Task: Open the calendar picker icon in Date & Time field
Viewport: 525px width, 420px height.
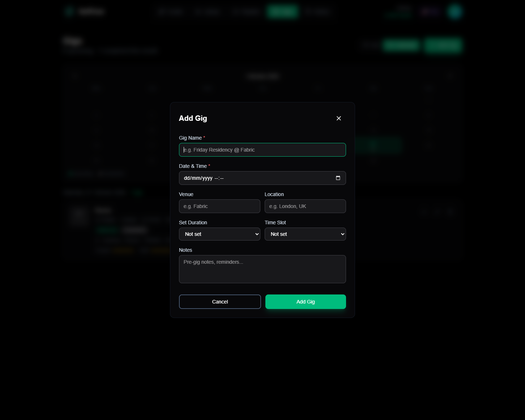Action: 338,178
